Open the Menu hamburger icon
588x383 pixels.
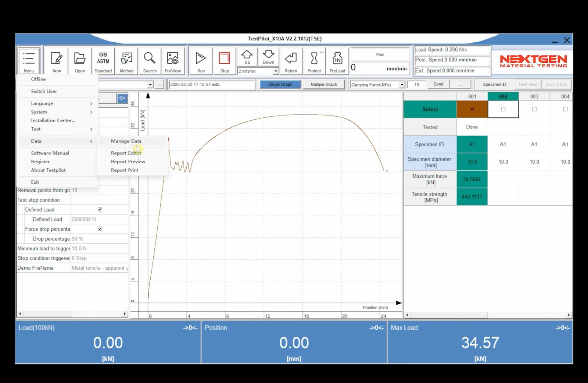tap(28, 61)
